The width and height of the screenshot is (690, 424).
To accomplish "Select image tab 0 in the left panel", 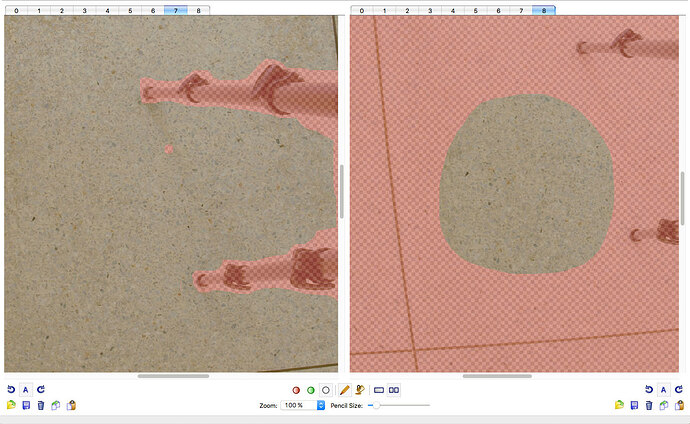I will (16, 11).
